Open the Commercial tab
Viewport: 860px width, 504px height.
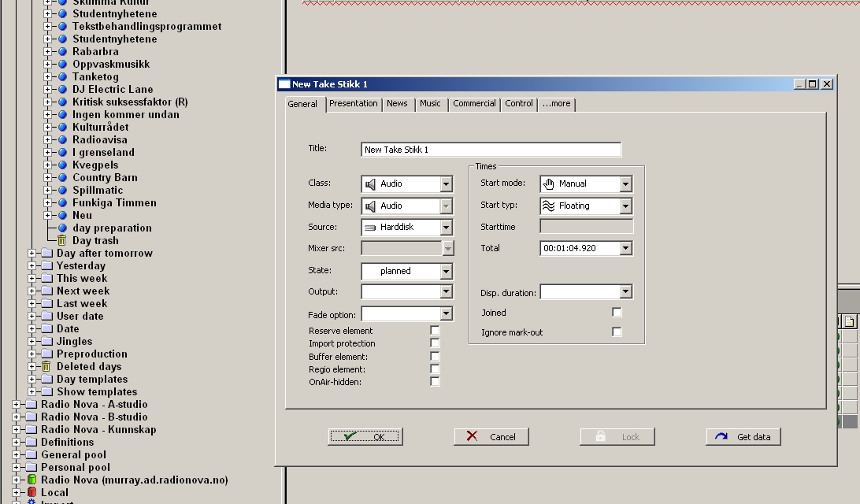(x=474, y=104)
